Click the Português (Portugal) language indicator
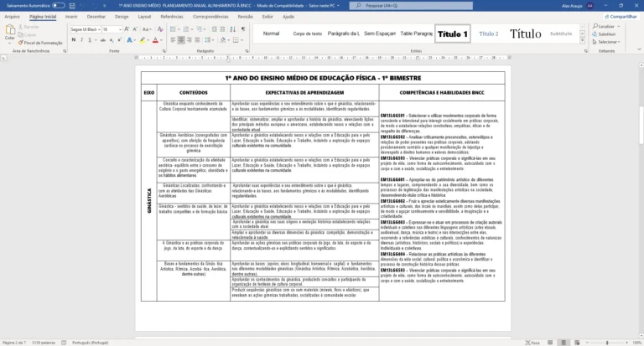This screenshot has height=346, width=644. click(x=90, y=343)
